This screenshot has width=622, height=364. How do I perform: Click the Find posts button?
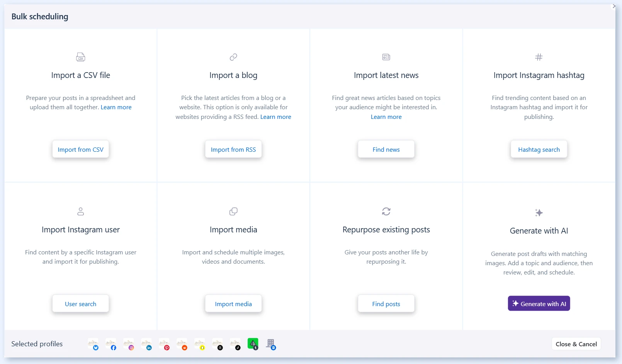coord(386,304)
